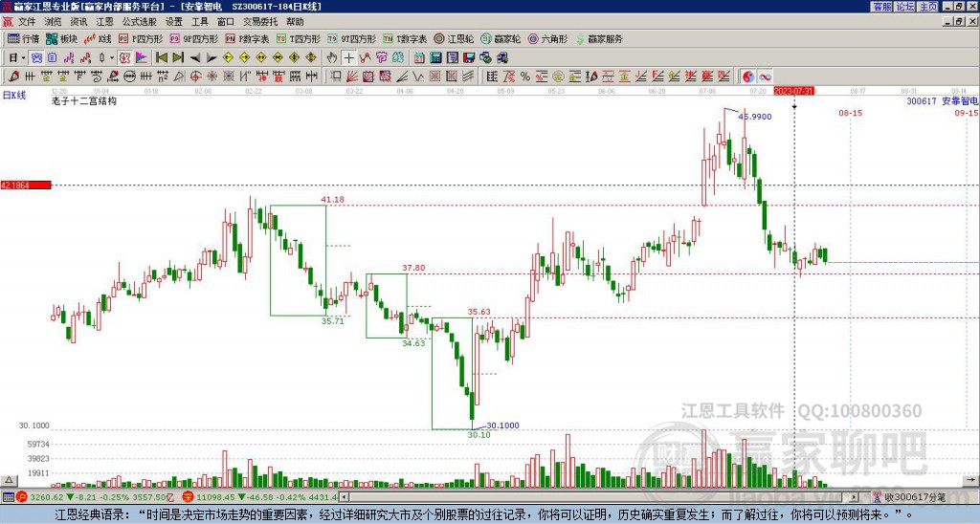Image resolution: width=980 pixels, height=524 pixels.
Task: Click the 300617 安靠智电 stock label
Action: click(943, 100)
